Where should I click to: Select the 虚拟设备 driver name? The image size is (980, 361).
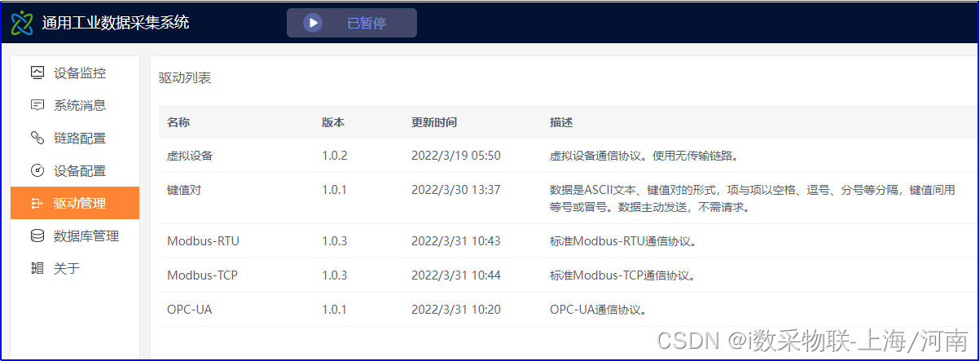[x=190, y=155]
